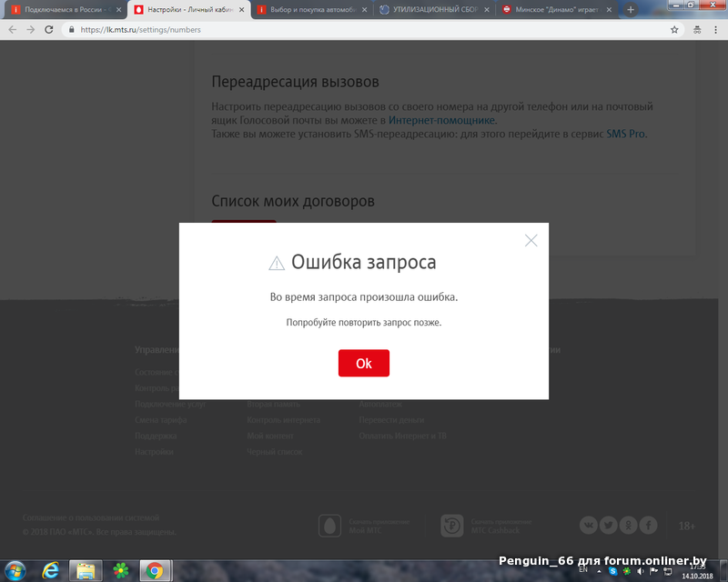The width and height of the screenshot is (728, 582).
Task: Open Поддержка footer link
Action: (x=156, y=436)
